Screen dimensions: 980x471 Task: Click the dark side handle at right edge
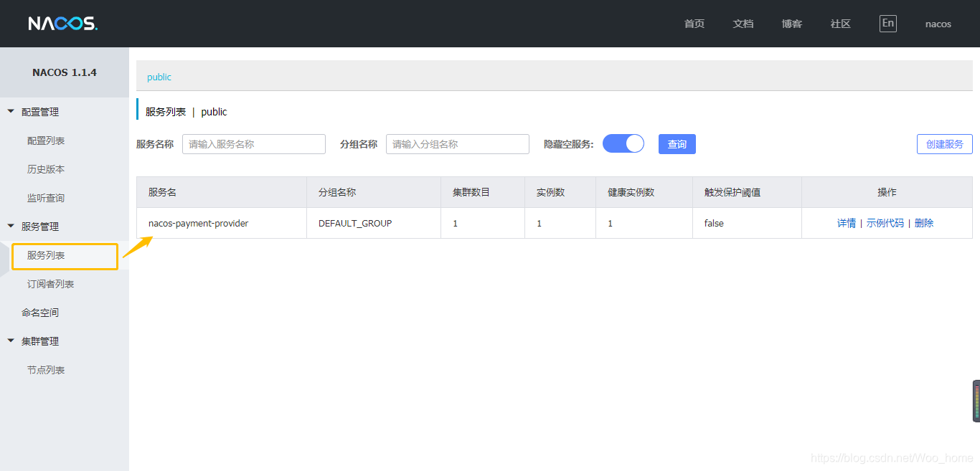pos(976,401)
